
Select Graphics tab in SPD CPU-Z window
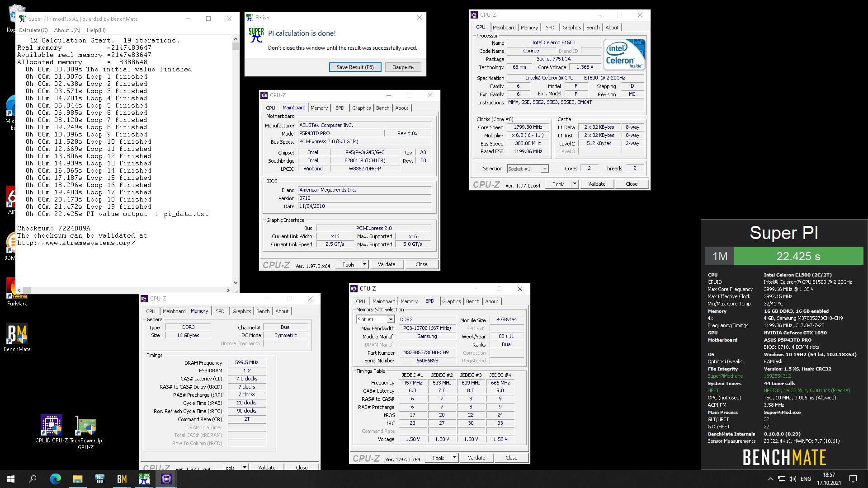pyautogui.click(x=451, y=301)
